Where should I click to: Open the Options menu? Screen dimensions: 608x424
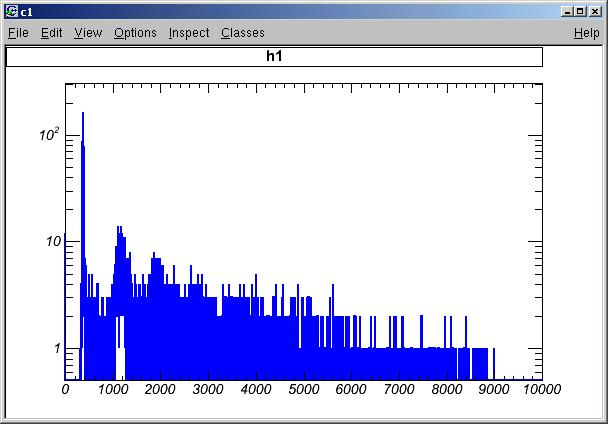point(135,33)
